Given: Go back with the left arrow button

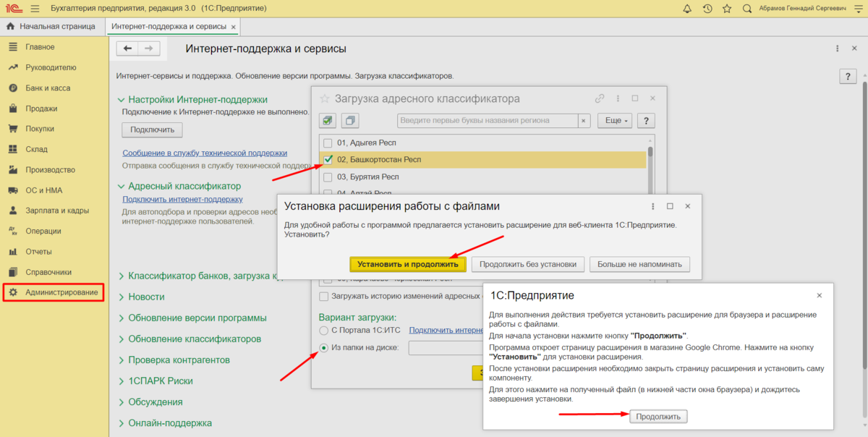Looking at the screenshot, I should click(x=128, y=48).
